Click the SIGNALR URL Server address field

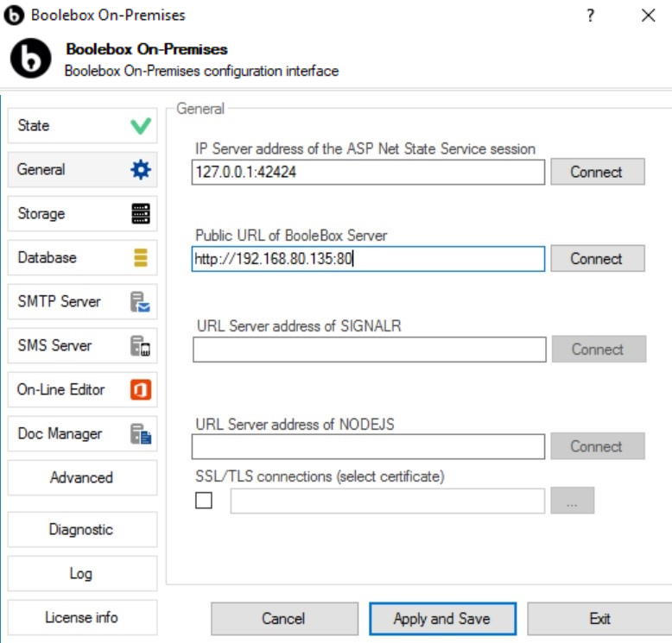370,350
